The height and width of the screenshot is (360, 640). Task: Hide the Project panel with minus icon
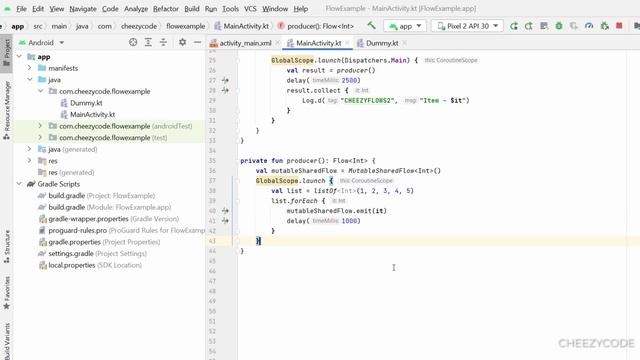(x=198, y=42)
